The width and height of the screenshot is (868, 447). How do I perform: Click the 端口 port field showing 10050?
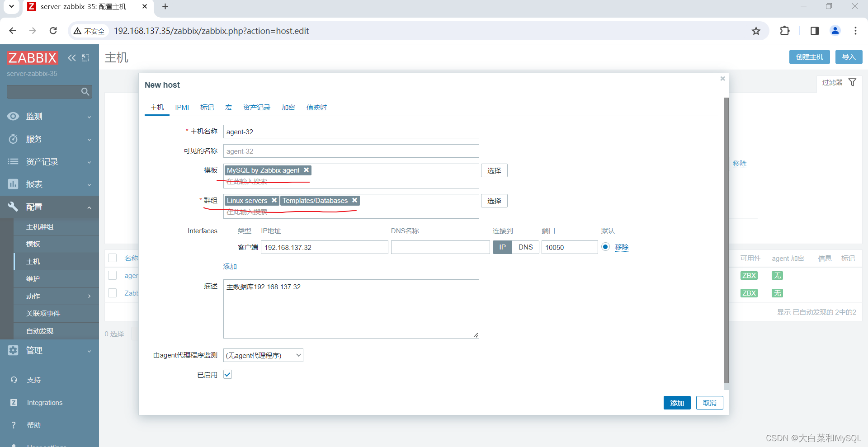pos(570,247)
